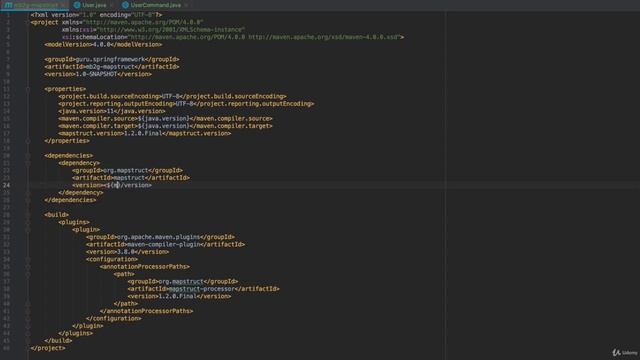Click the closing dependency tag
Image resolution: width=640 pixels, height=360 pixels.
[81, 193]
